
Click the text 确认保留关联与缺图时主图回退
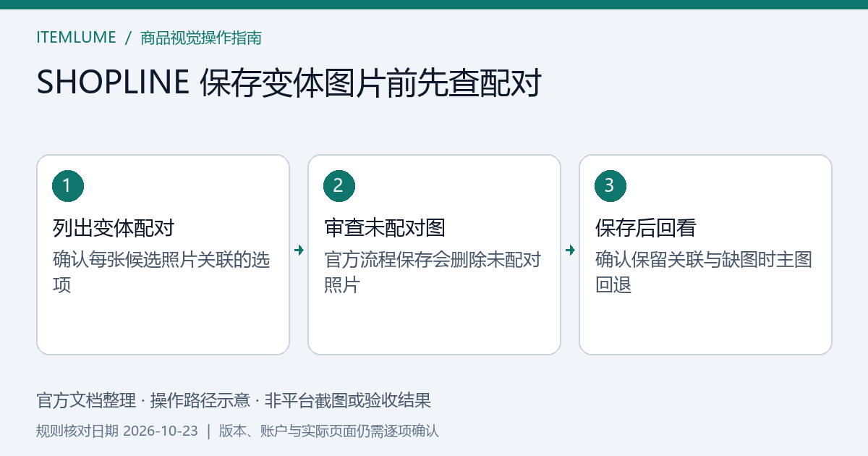[704, 272]
